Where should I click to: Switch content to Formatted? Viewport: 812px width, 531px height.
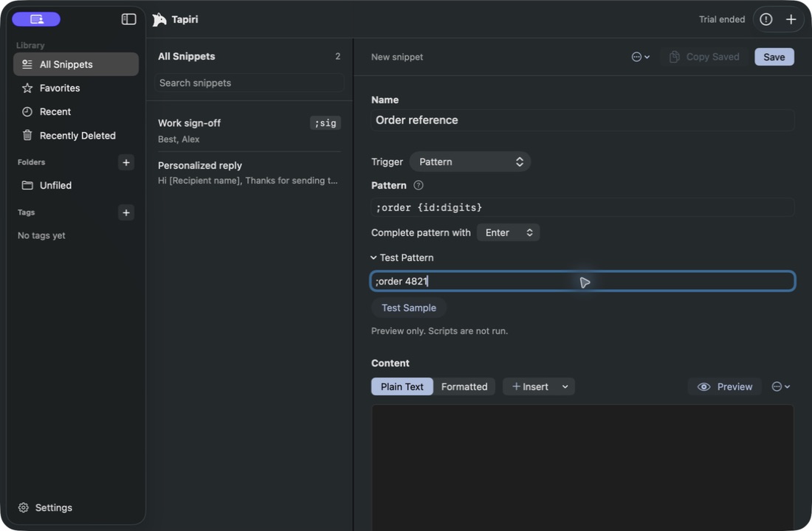tap(464, 386)
